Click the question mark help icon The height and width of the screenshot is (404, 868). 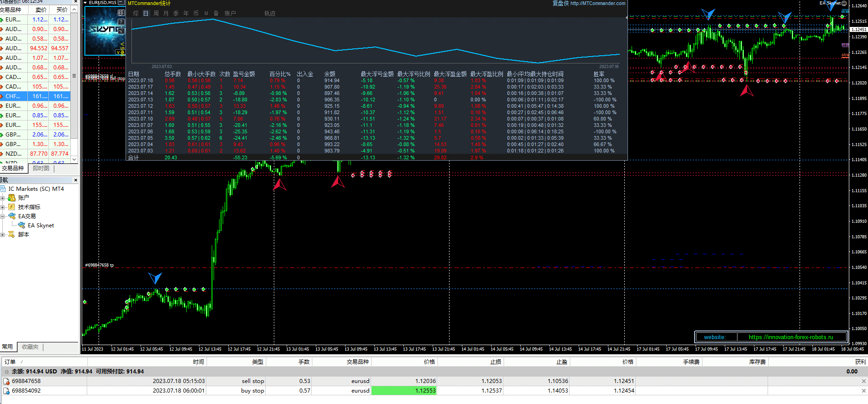point(121,21)
